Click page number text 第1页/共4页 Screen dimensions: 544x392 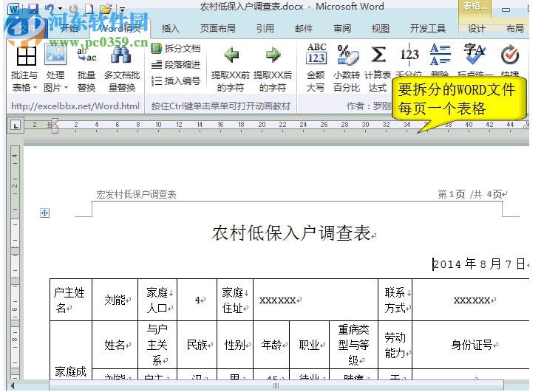[x=470, y=194]
